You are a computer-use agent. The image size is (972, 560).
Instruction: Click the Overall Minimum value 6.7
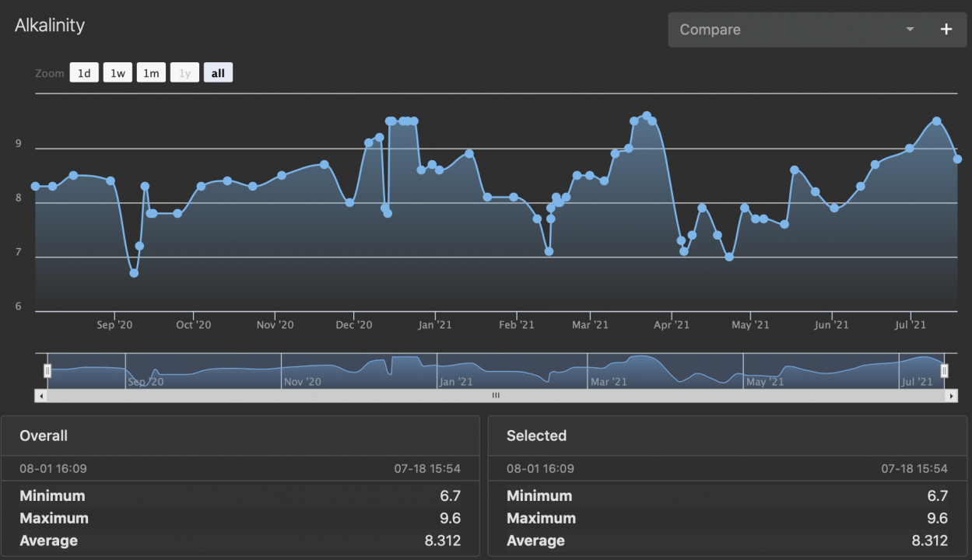click(x=450, y=495)
